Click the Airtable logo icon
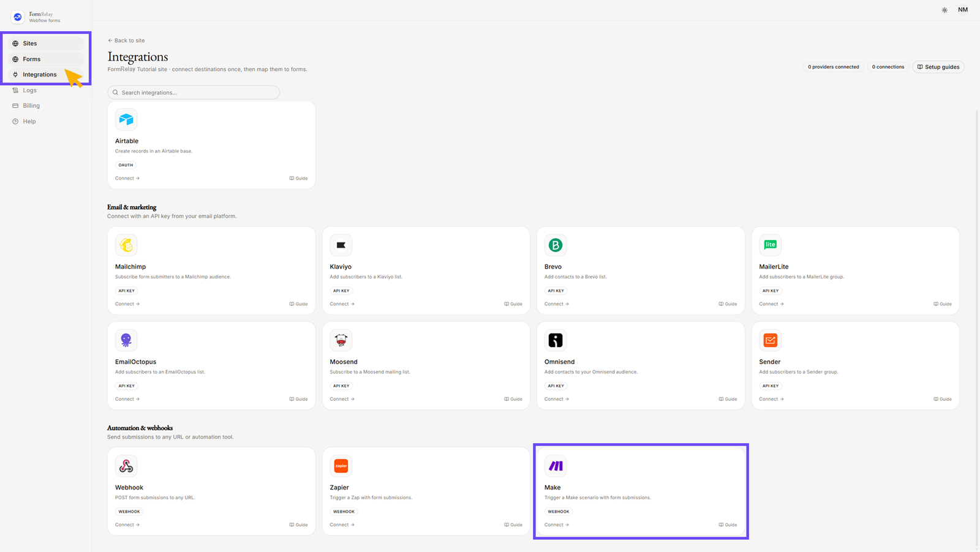 click(126, 119)
